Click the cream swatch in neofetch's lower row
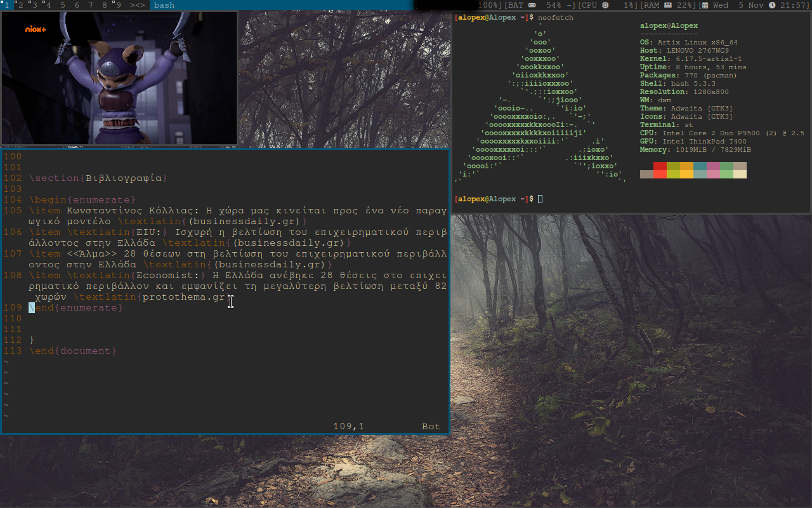The height and width of the screenshot is (508, 812). point(740,175)
